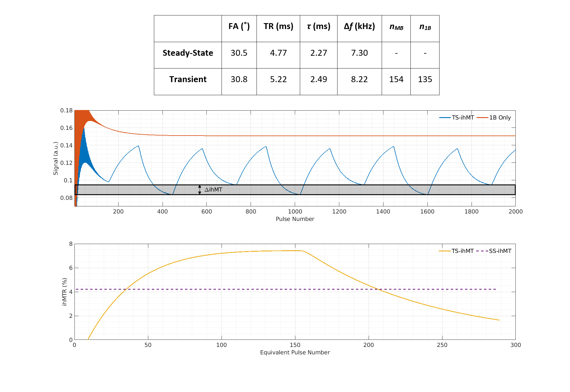Screen dimensions: 570x392
Task: Click the ΔihMT double-headed arrow
Action: (200, 190)
